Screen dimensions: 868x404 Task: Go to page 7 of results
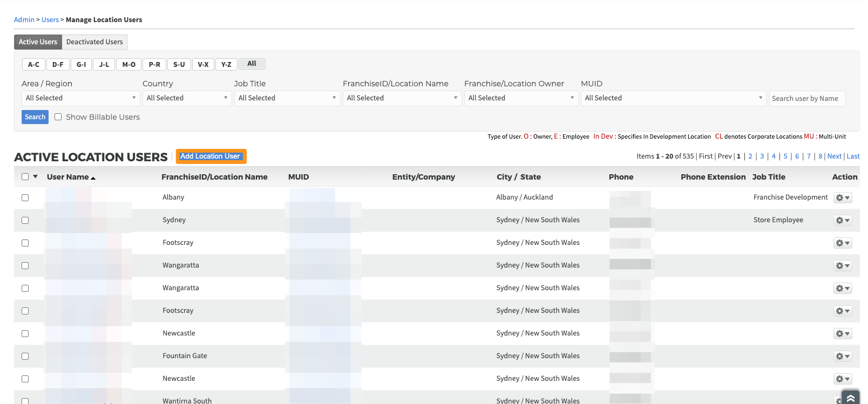809,156
